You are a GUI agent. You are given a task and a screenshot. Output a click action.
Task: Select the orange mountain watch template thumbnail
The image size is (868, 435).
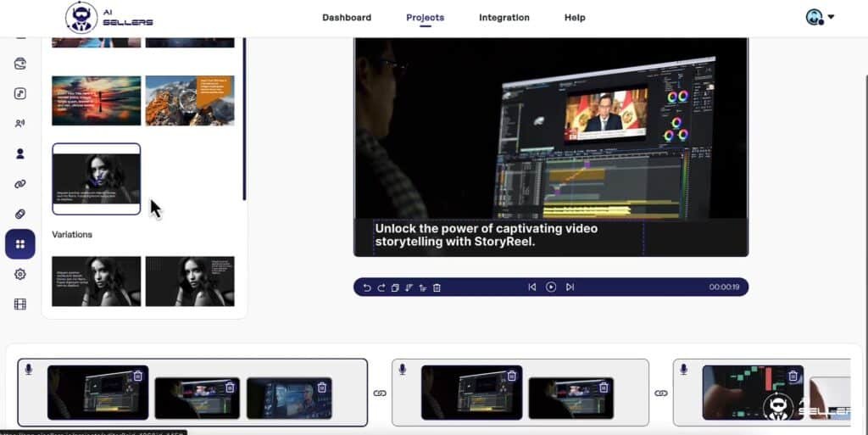coord(190,101)
